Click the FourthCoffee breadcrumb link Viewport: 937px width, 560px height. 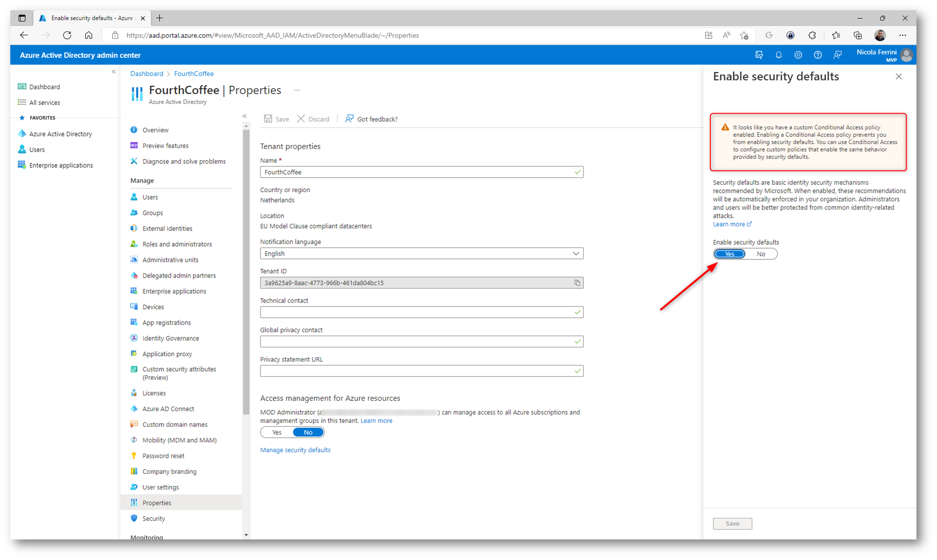193,73
